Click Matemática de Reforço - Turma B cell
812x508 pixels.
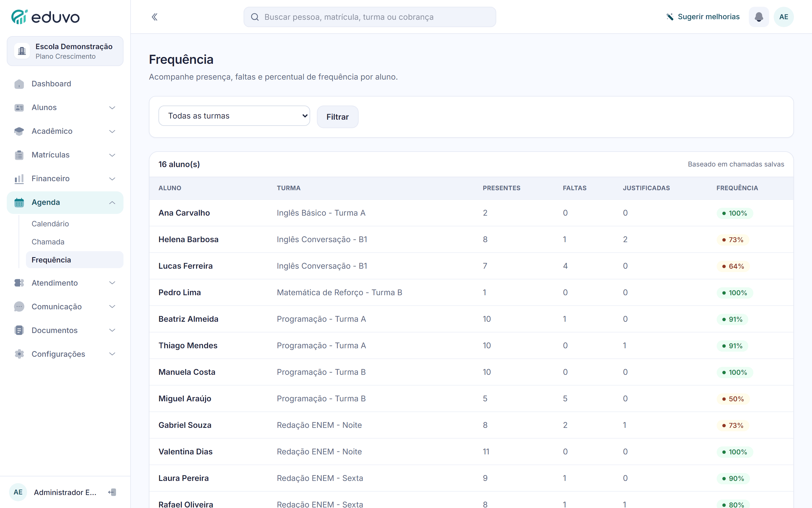click(x=339, y=292)
